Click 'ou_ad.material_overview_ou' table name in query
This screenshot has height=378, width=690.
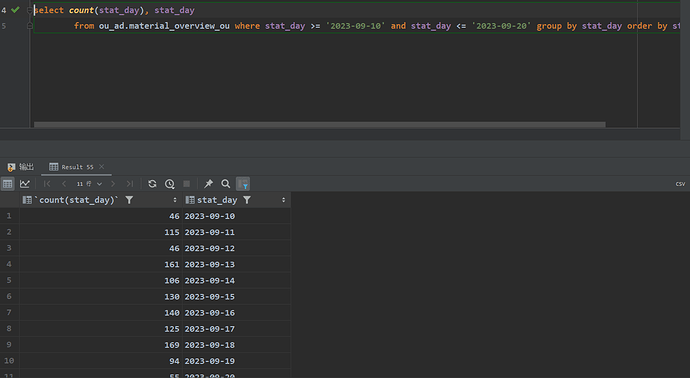[164, 26]
